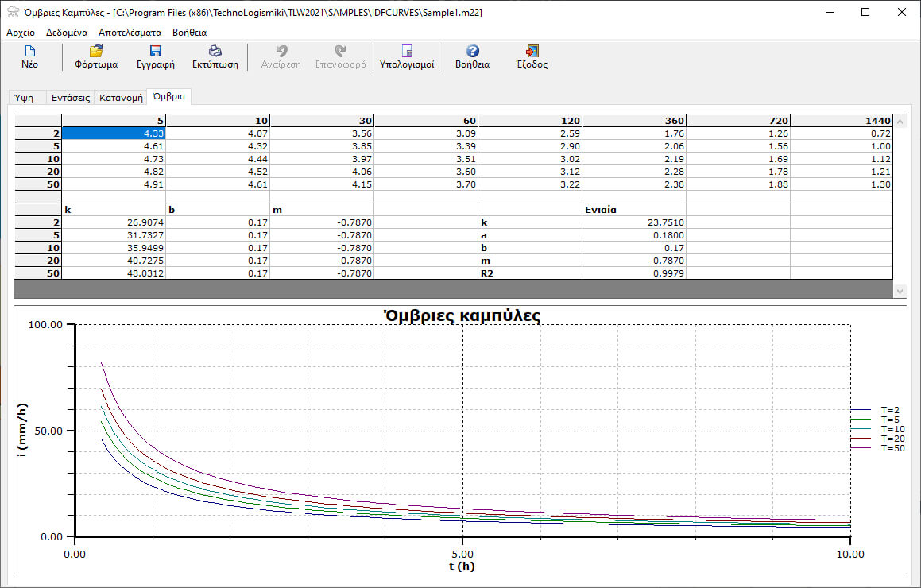Switch to the Εντάσεις tab
921x588 pixels.
click(71, 98)
